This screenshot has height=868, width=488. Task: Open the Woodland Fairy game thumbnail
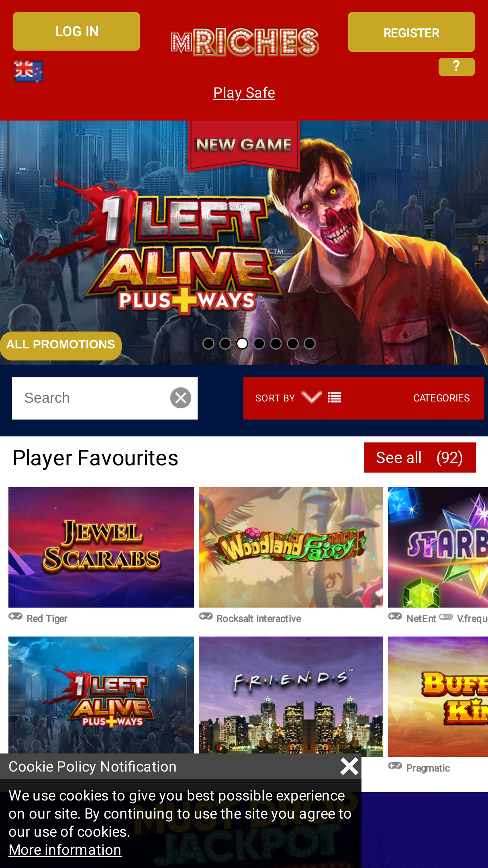tap(291, 547)
